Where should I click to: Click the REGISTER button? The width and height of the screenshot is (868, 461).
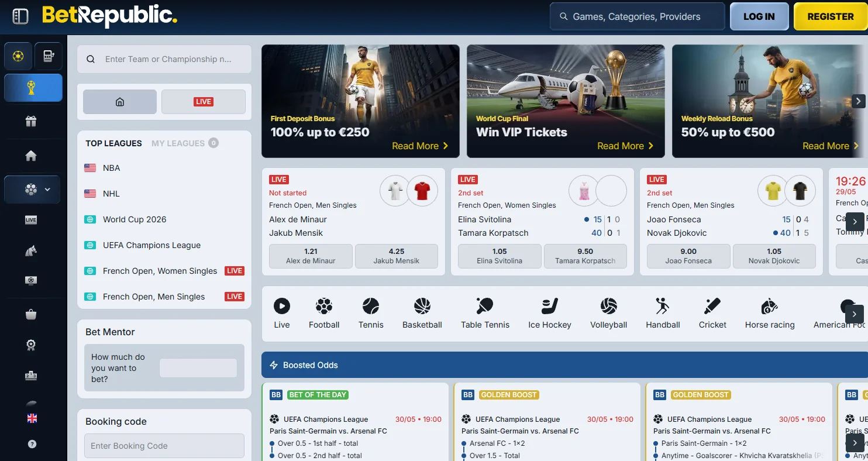831,16
